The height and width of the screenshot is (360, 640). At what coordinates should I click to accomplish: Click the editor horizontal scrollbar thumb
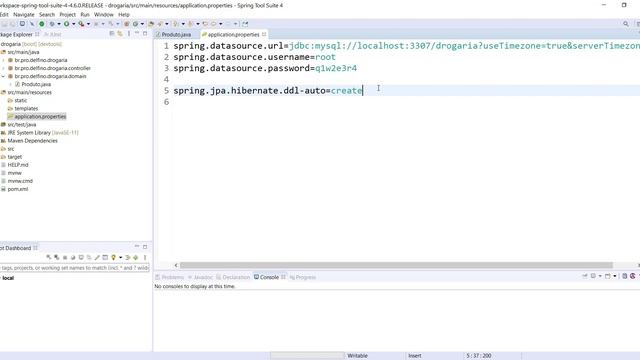point(396,265)
